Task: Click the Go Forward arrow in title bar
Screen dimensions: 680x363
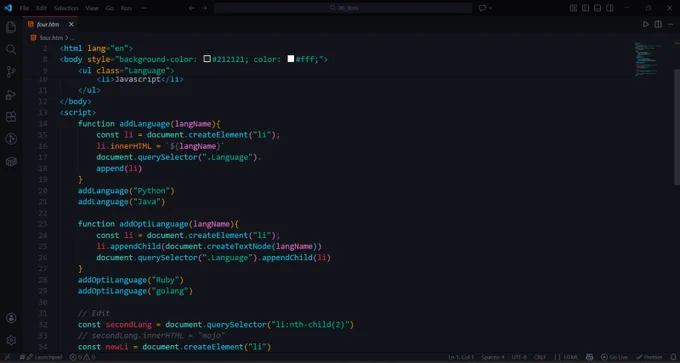Action: (x=204, y=8)
